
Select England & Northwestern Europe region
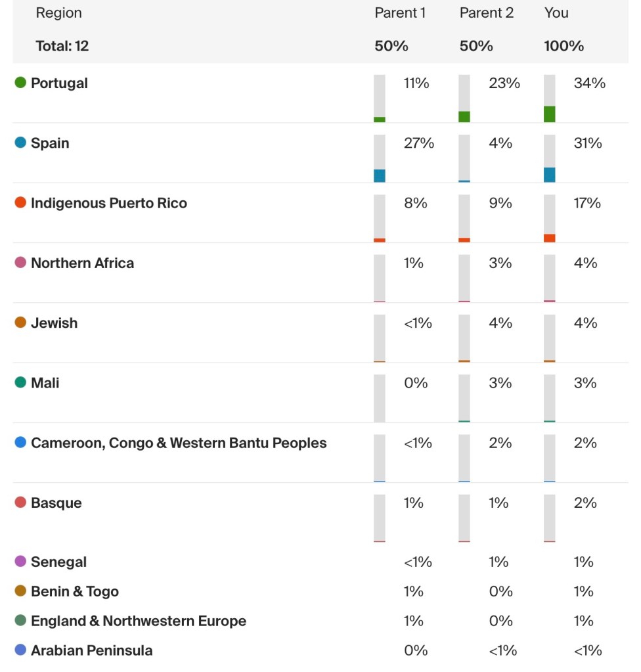(139, 621)
